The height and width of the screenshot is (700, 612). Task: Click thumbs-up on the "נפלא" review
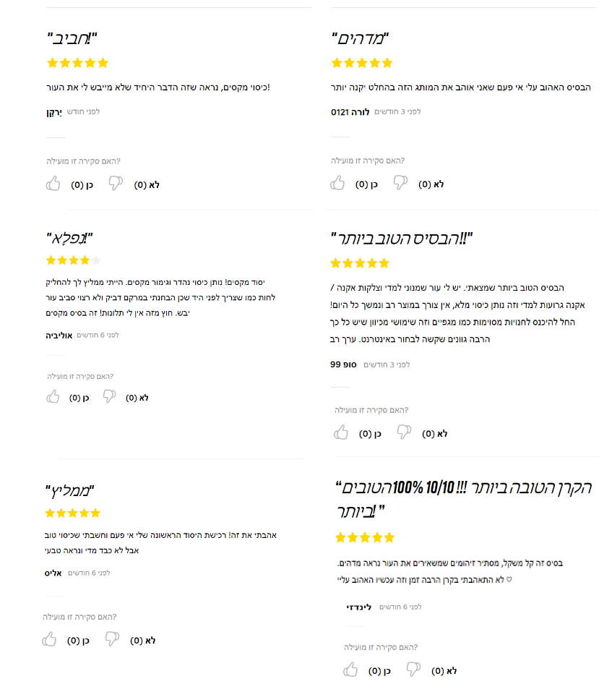53,396
